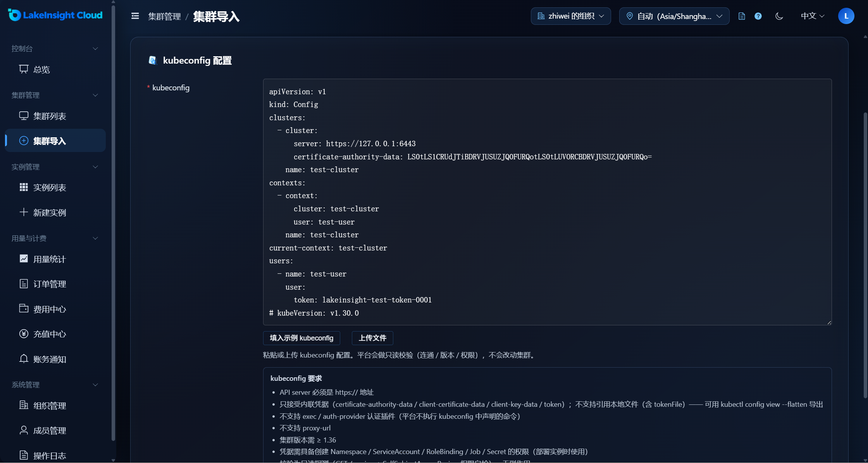The width and height of the screenshot is (868, 463).
Task: Select 集群导入 in the sidebar
Action: [x=55, y=140]
